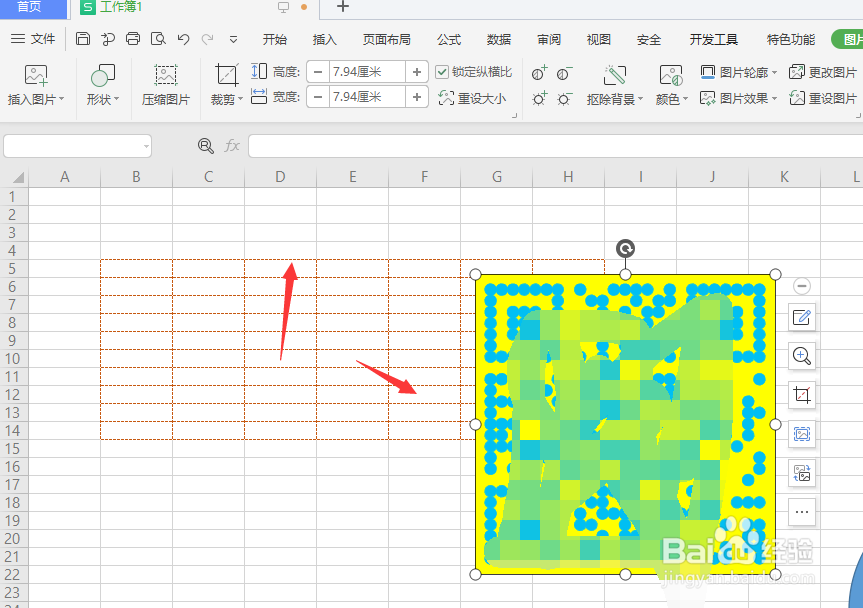
Task: Increase picture width with plus button
Action: point(417,97)
